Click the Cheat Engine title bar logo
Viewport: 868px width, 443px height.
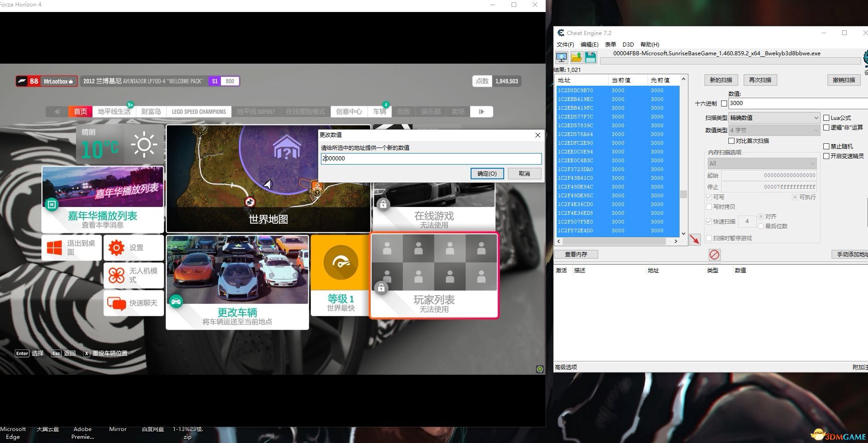[x=560, y=33]
